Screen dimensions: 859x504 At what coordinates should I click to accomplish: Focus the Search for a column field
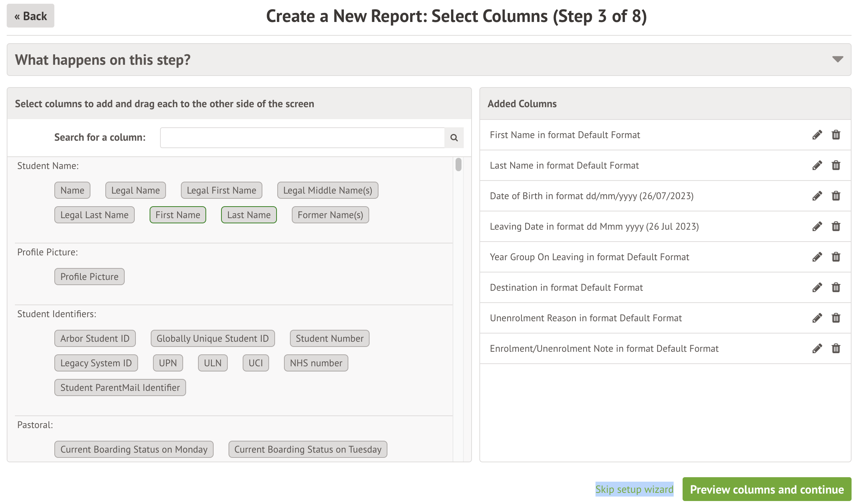302,138
